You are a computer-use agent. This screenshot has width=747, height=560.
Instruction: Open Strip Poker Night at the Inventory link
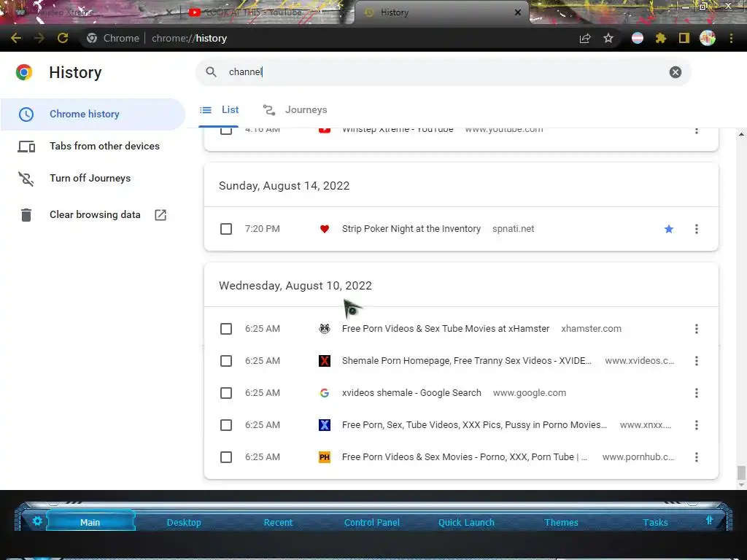pyautogui.click(x=411, y=229)
